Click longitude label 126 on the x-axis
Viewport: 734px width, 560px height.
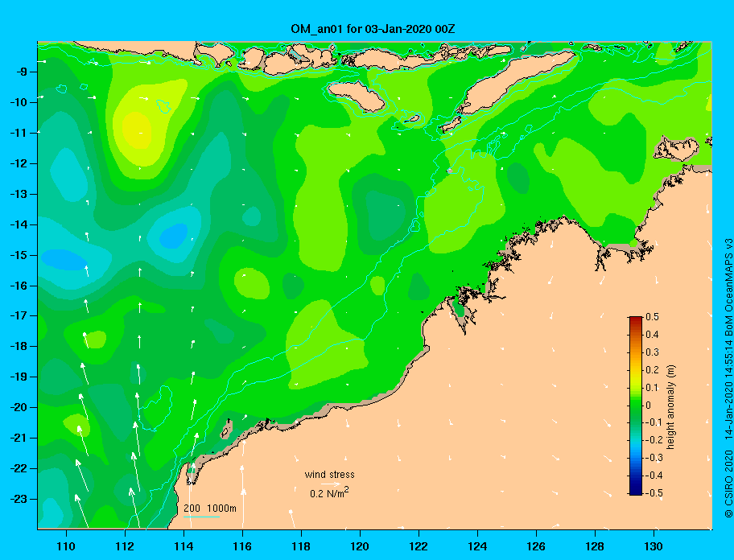pyautogui.click(x=536, y=546)
